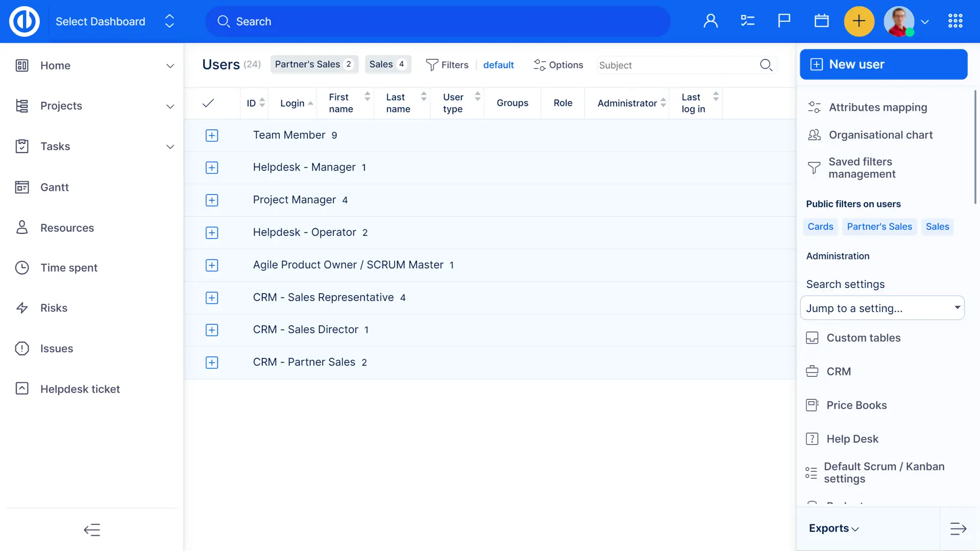Click the Subject search input field
This screenshot has height=551, width=980.
676,65
